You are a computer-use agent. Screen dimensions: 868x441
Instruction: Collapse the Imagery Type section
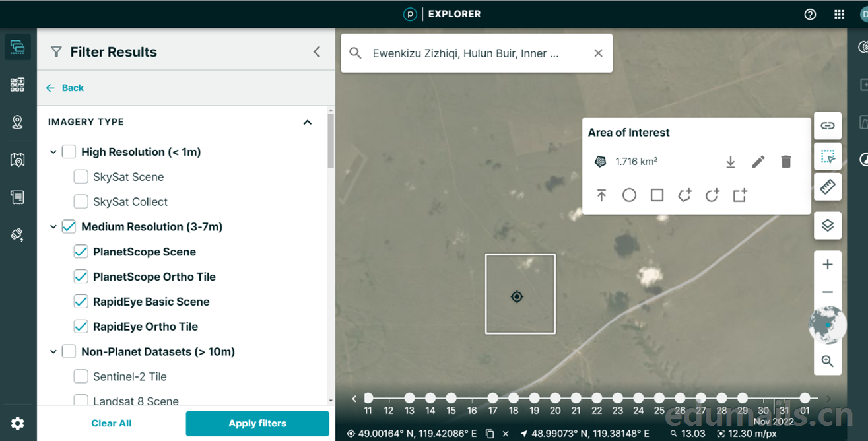pyautogui.click(x=307, y=122)
